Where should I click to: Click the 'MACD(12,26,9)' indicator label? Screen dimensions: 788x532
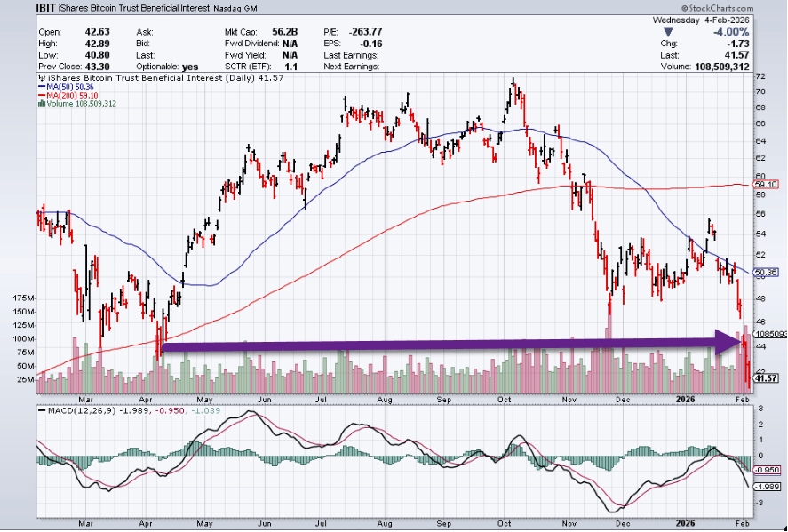(82, 411)
